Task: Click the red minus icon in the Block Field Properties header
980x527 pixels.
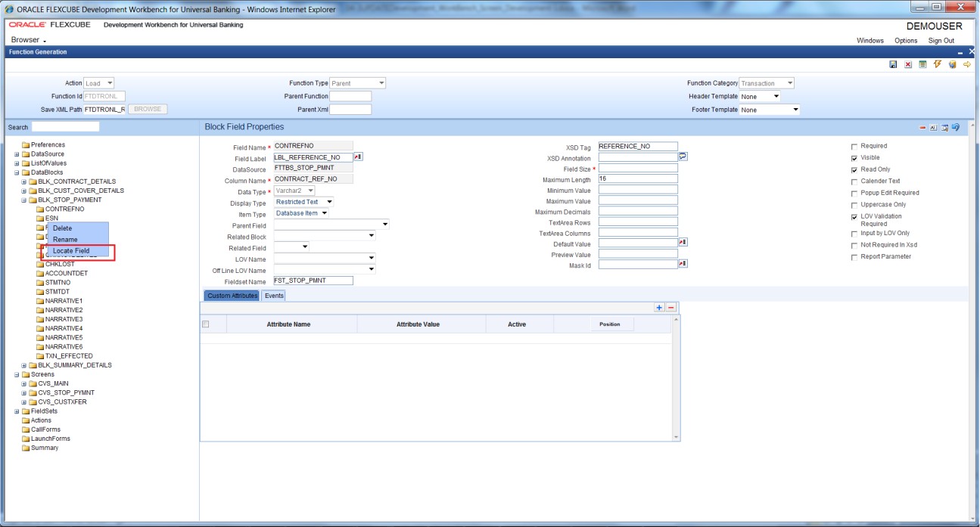Action: click(922, 128)
